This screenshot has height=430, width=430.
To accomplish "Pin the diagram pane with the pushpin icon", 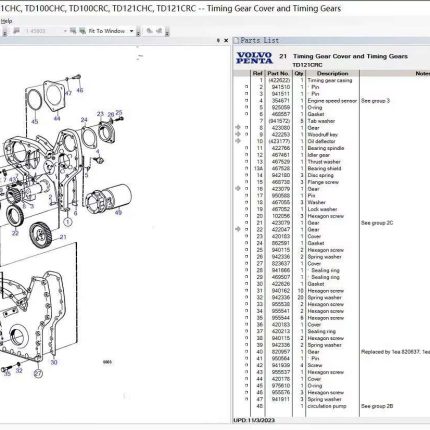I will [218, 40].
